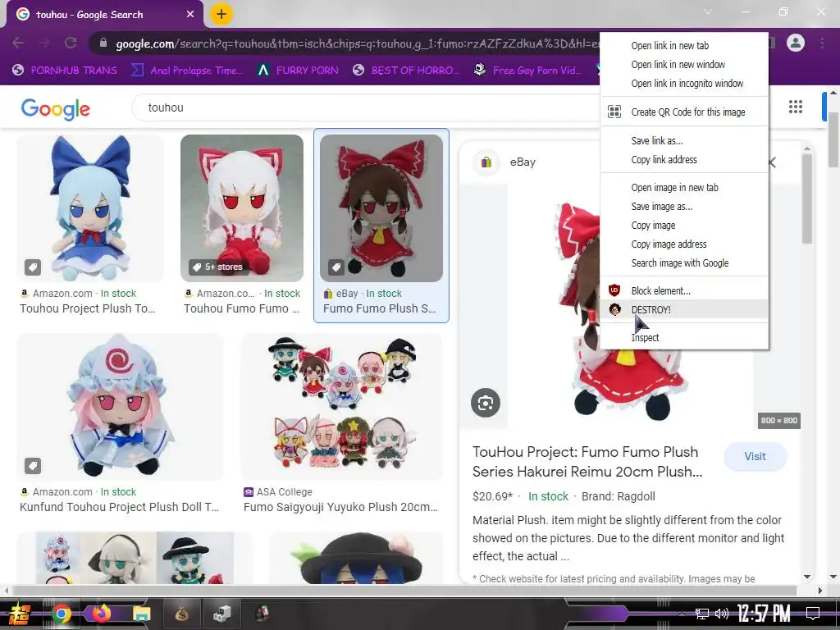
Task: Click the Google Lens icon on preview image
Action: (486, 403)
